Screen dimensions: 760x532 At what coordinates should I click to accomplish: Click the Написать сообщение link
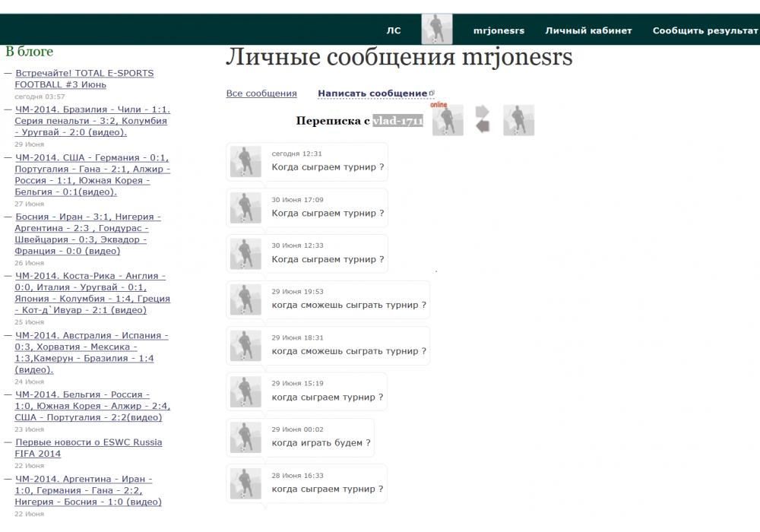click(x=372, y=93)
